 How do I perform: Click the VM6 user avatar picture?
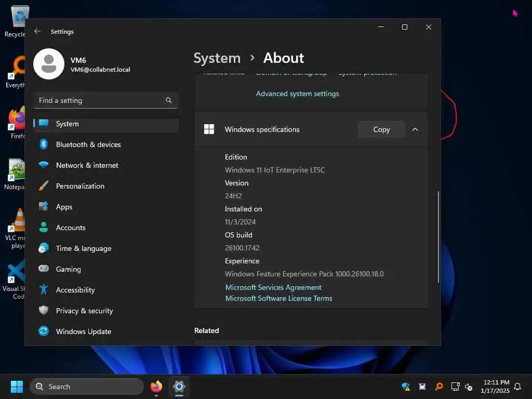click(48, 64)
